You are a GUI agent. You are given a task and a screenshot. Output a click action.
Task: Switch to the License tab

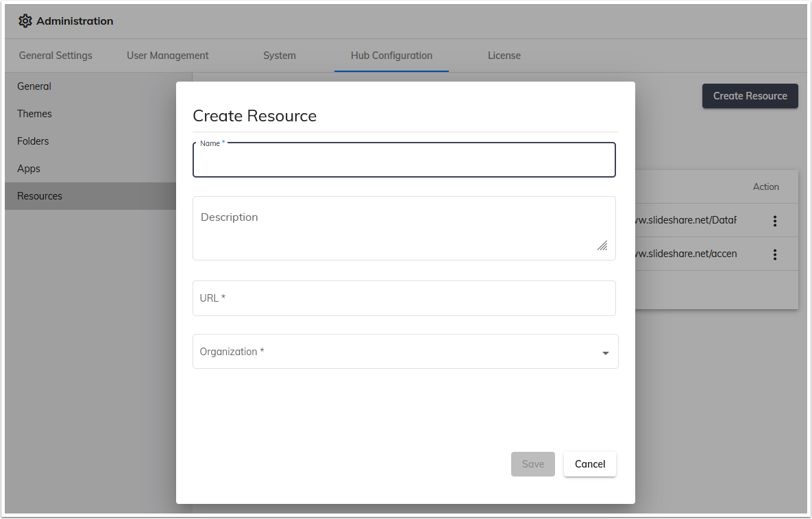(504, 56)
